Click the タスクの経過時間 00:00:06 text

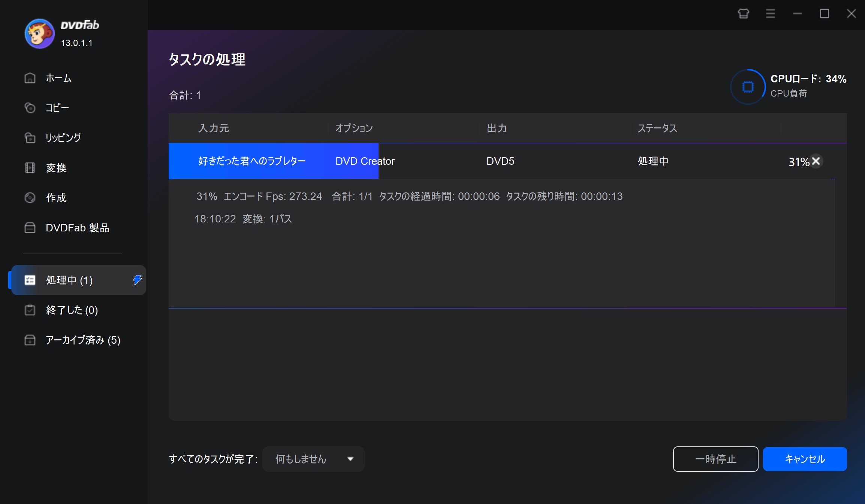(x=439, y=196)
